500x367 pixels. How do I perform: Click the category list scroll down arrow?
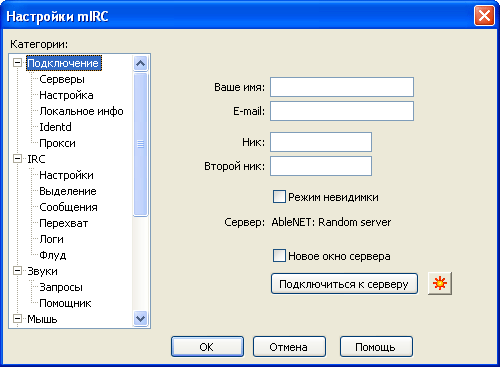pyautogui.click(x=140, y=318)
